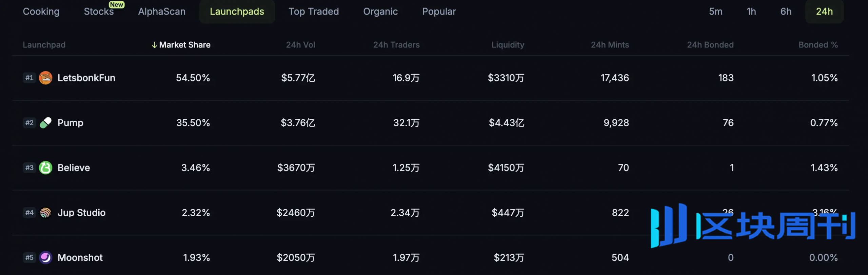The image size is (868, 275).
Task: Click the #1 rank badge
Action: (x=29, y=78)
